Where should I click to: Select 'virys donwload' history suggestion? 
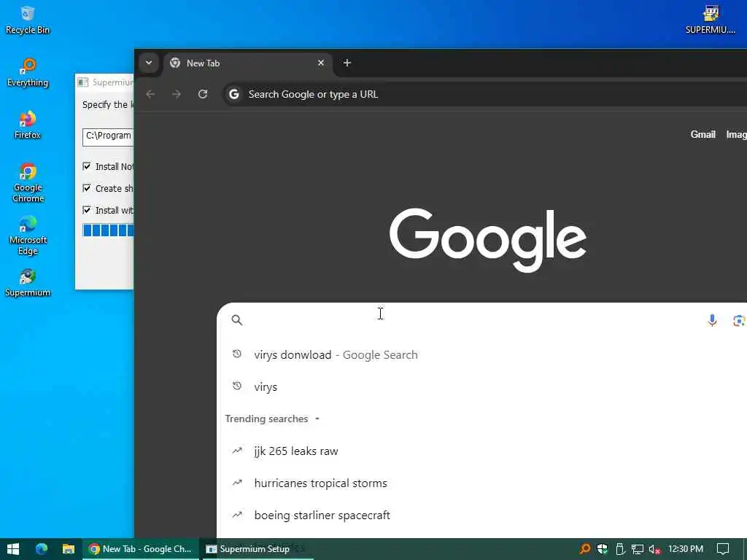tap(481, 355)
